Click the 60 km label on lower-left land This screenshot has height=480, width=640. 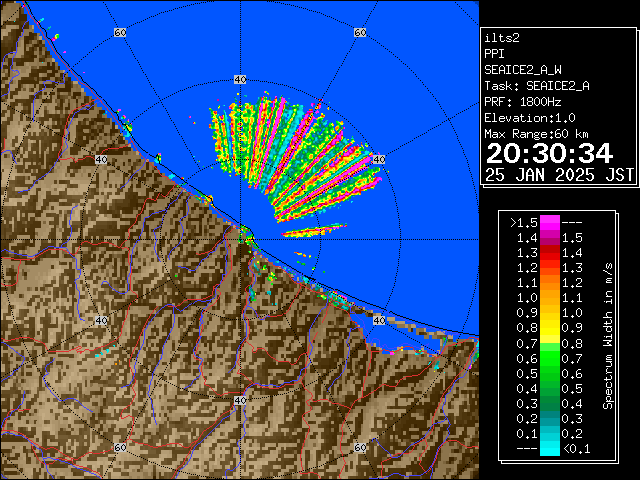pos(120,447)
